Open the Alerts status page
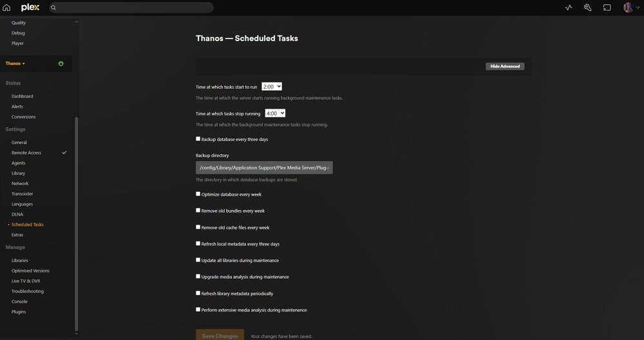The width and height of the screenshot is (644, 340). 17,107
